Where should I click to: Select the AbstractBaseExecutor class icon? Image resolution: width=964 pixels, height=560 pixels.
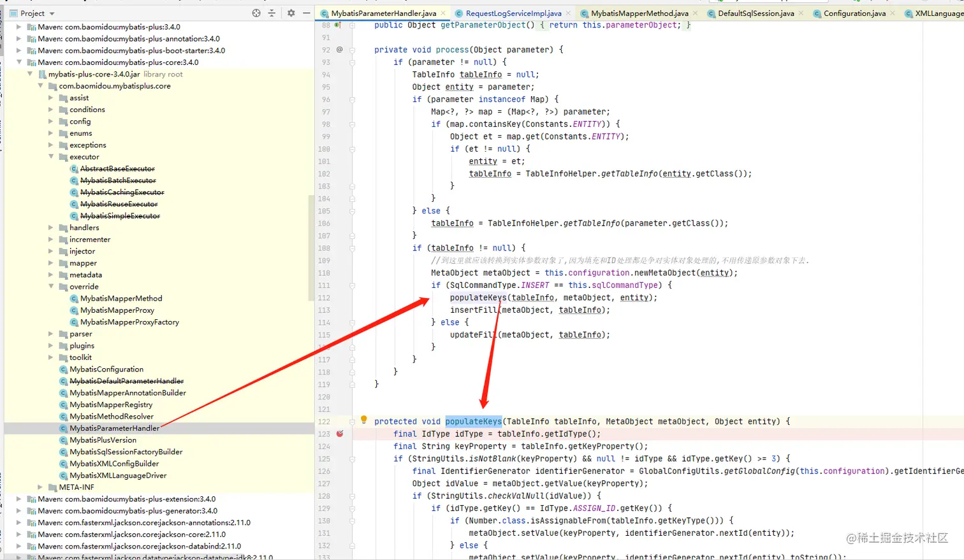(x=74, y=169)
